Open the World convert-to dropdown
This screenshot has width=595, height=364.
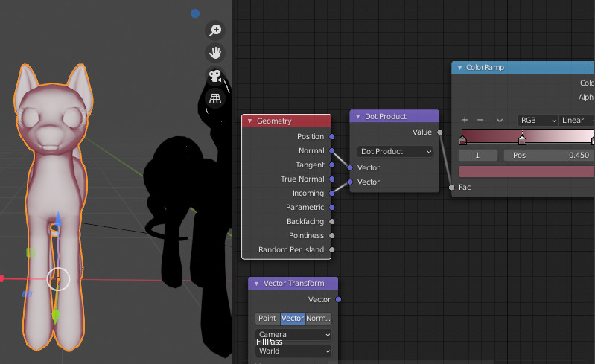coord(293,351)
